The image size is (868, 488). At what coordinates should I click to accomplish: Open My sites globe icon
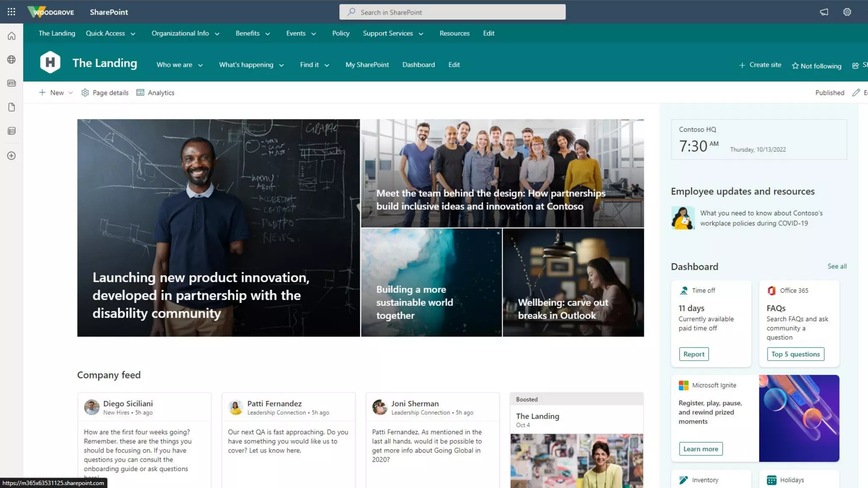[11, 60]
